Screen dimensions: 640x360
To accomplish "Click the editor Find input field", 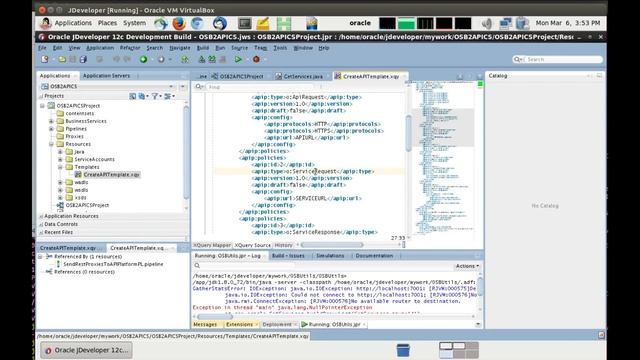I will pyautogui.click(x=260, y=87).
